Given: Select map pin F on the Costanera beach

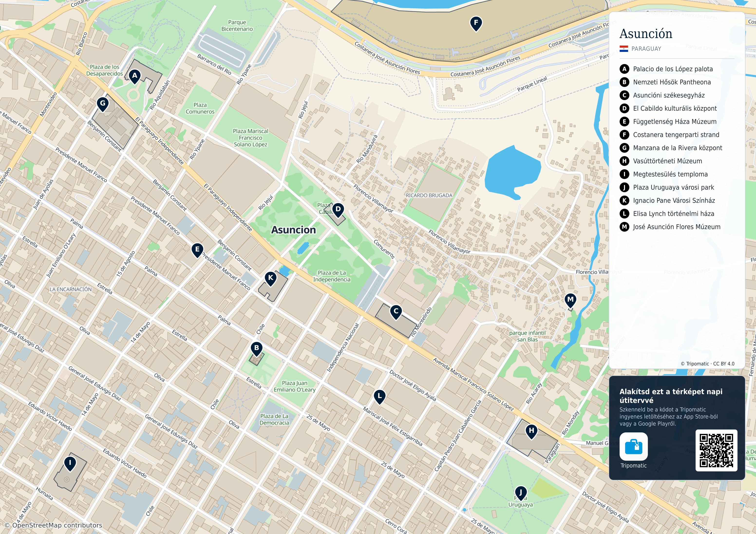Looking at the screenshot, I should coord(476,24).
